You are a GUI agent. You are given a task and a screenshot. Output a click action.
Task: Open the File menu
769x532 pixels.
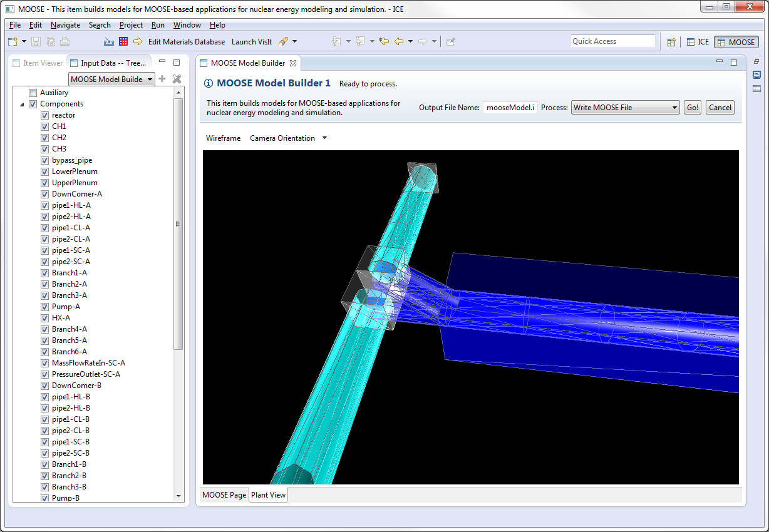pyautogui.click(x=15, y=25)
